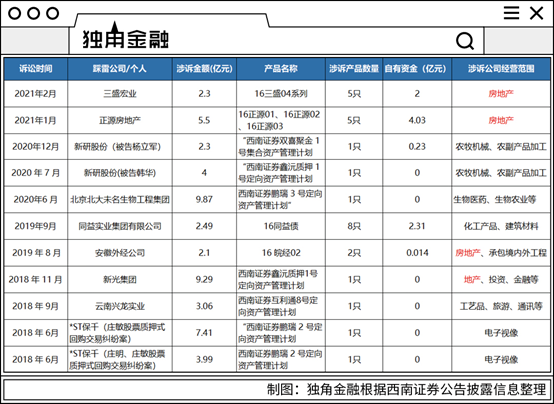Click the 涉诉金额(亿元) column header
Viewport: 554px width, 404px height.
point(205,69)
